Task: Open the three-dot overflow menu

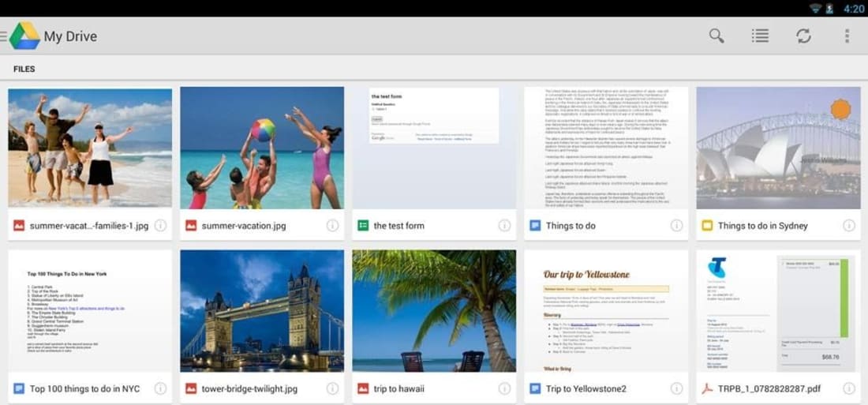Action: (847, 36)
